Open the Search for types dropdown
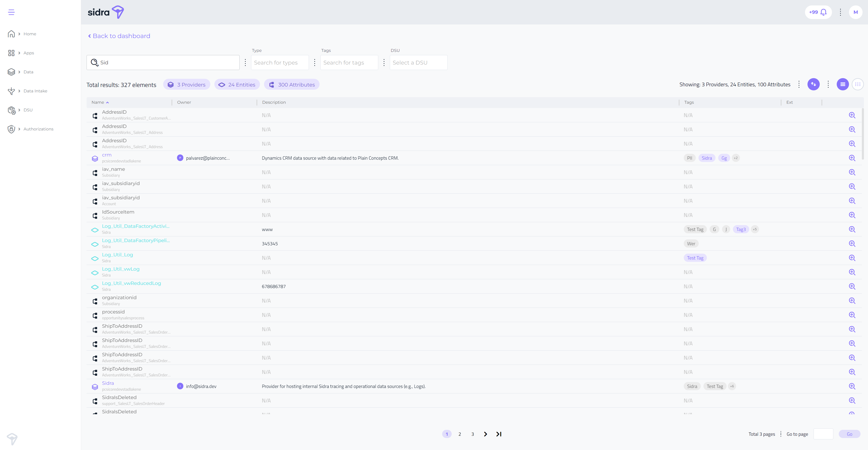 pyautogui.click(x=280, y=63)
